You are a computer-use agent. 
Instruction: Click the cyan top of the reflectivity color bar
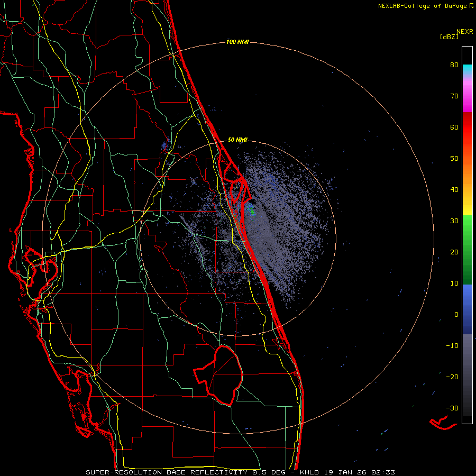(x=467, y=69)
